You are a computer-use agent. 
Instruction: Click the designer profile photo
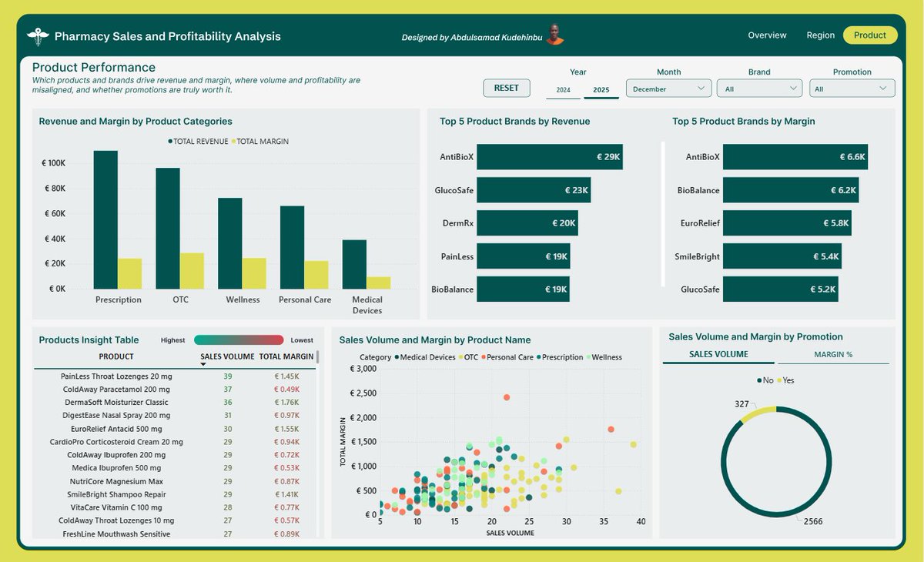(556, 35)
